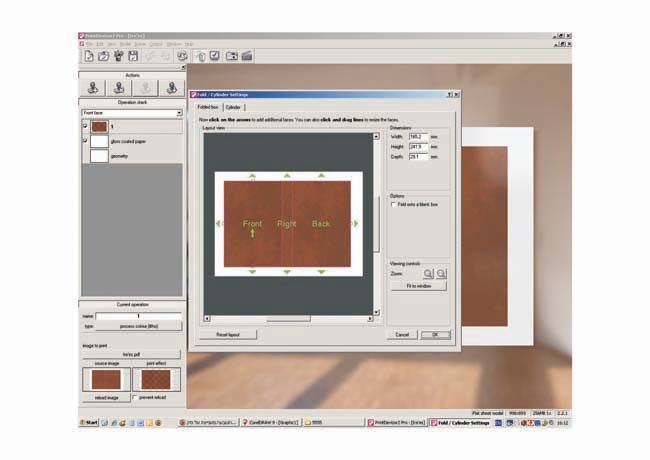Click the green arrow above the Front face
This screenshot has width=650, height=460.
pyautogui.click(x=252, y=176)
